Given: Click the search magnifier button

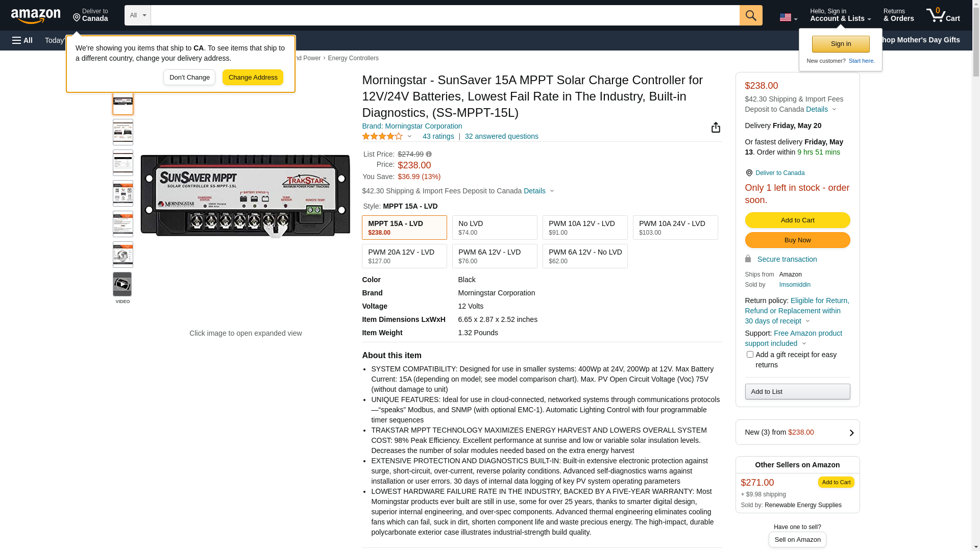Looking at the screenshot, I should click(x=750, y=15).
